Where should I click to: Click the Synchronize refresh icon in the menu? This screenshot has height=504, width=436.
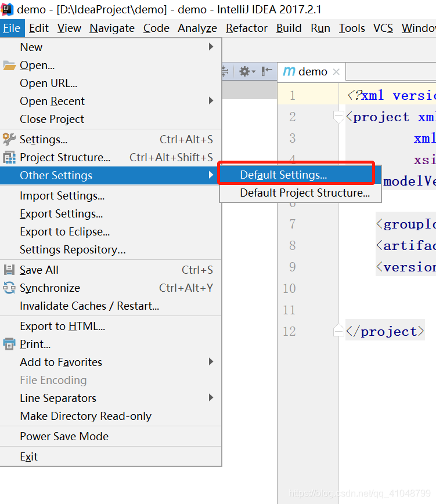coord(10,288)
